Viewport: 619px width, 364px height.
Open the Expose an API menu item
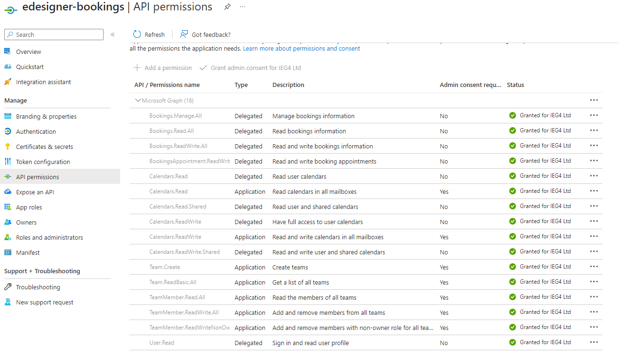(x=35, y=192)
